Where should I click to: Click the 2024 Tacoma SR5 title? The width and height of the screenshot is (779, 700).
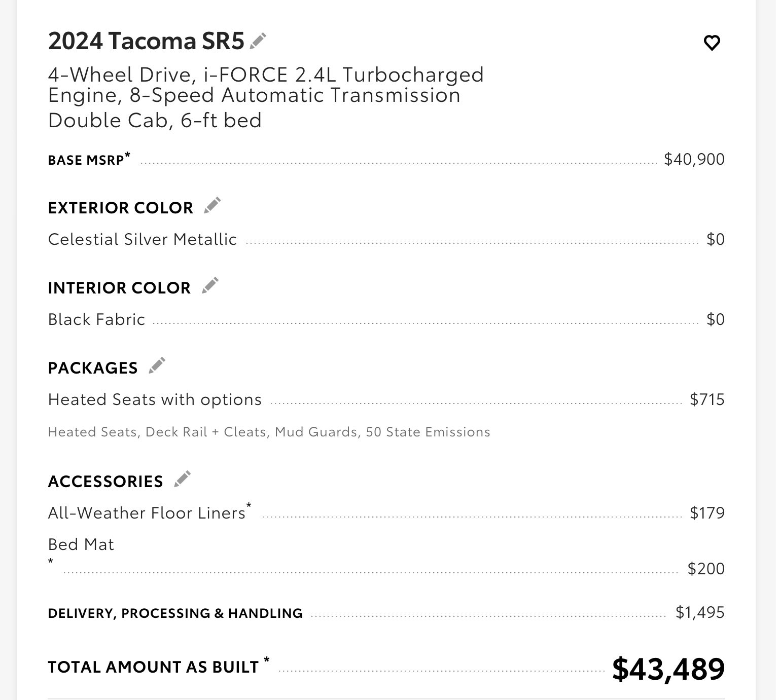pyautogui.click(x=146, y=41)
